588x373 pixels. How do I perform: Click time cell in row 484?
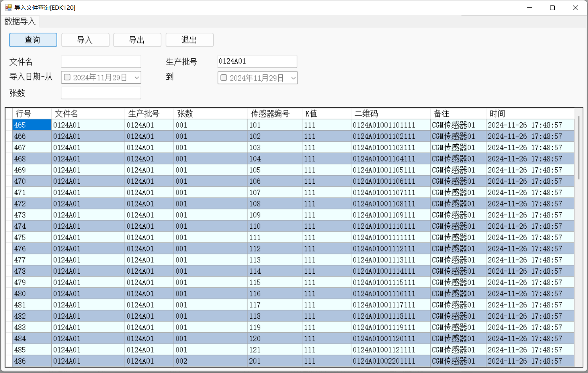(530, 339)
